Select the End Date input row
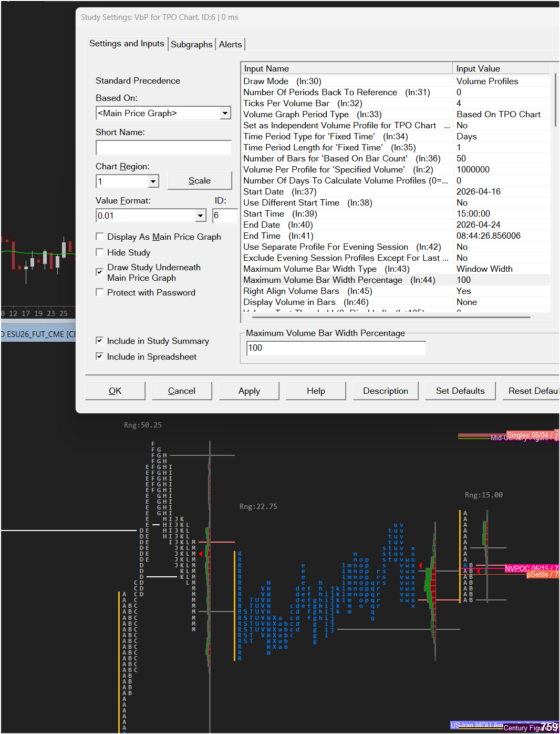This screenshot has height=734, width=560. [x=396, y=225]
